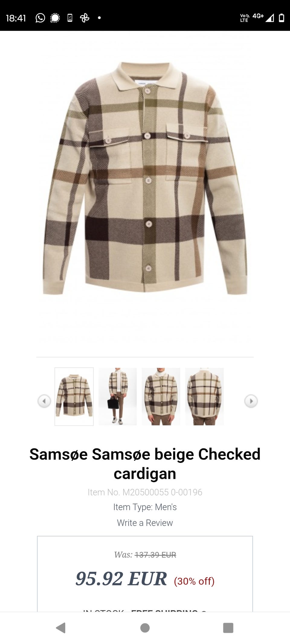
Task: Select the full-body model with bag thumbnail
Action: coord(118,396)
